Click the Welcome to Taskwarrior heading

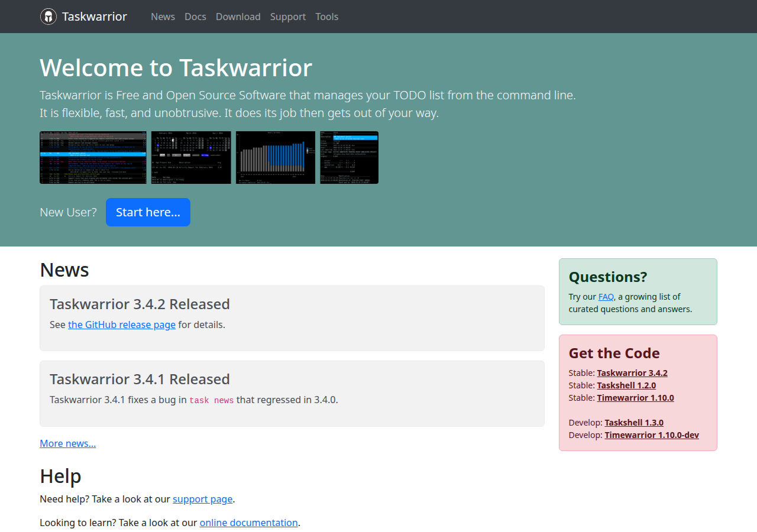point(176,67)
